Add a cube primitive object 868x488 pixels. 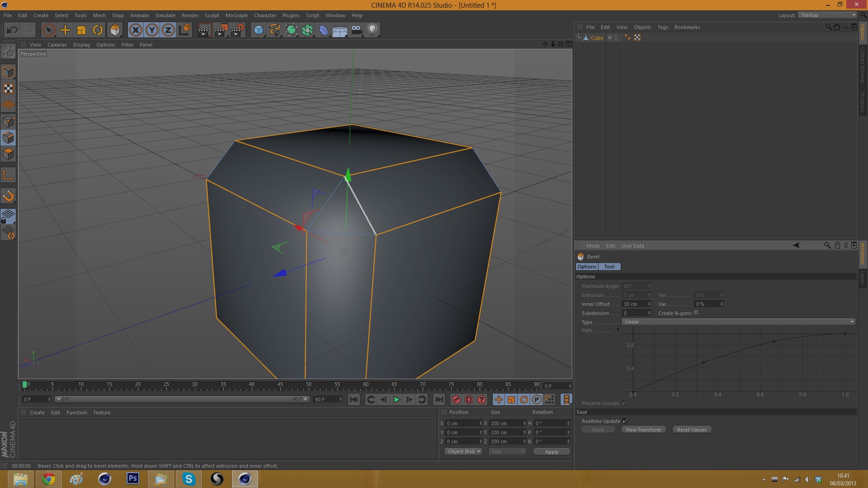click(259, 30)
